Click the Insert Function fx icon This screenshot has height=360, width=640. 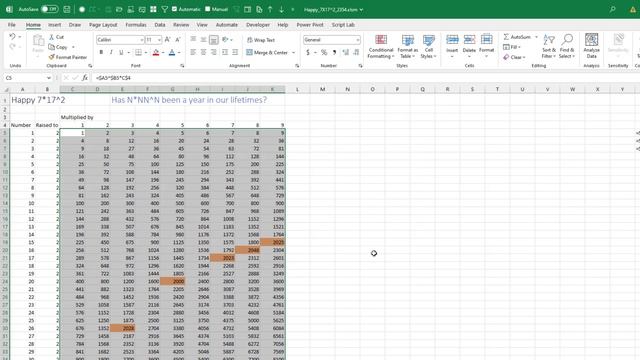coord(84,78)
